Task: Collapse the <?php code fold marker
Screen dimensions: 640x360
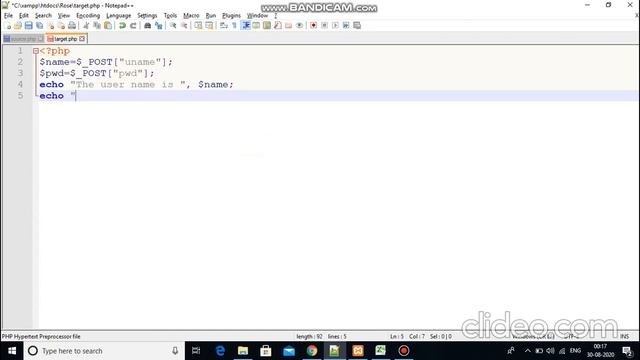Action: (x=36, y=51)
